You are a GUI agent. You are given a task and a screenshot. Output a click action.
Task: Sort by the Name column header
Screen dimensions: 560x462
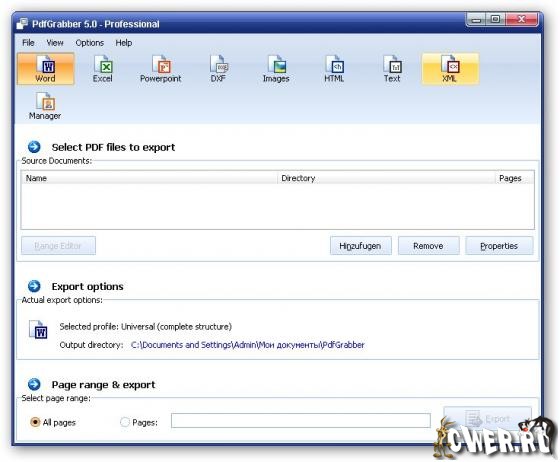[149, 178]
